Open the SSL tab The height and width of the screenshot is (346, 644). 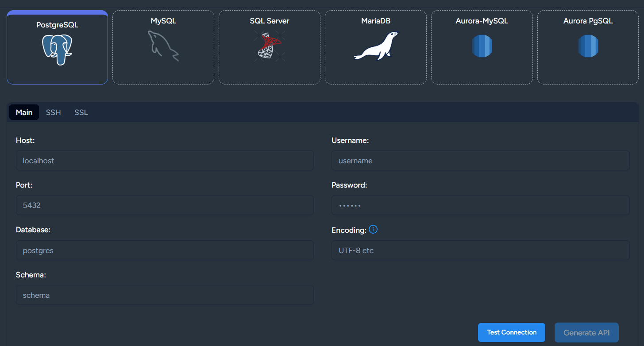pos(81,112)
